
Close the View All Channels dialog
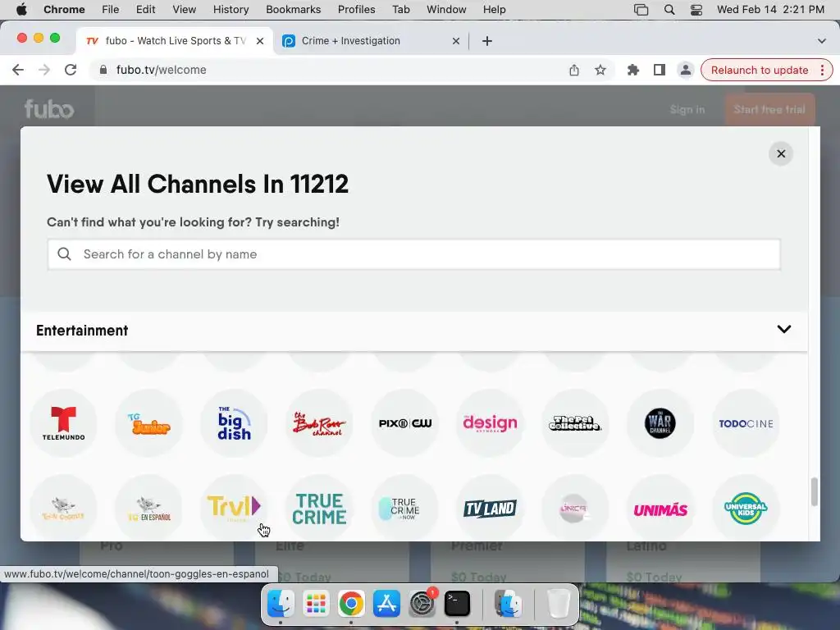click(x=781, y=153)
